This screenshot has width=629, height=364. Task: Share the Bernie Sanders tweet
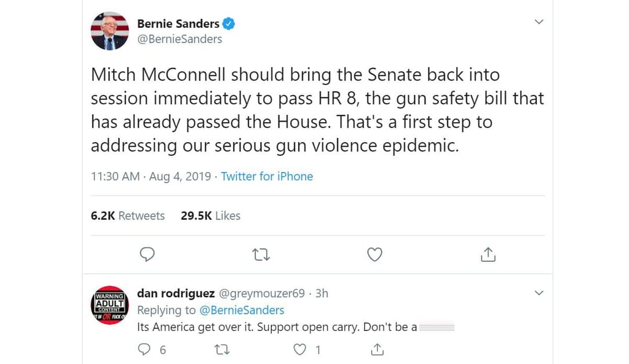click(x=488, y=254)
